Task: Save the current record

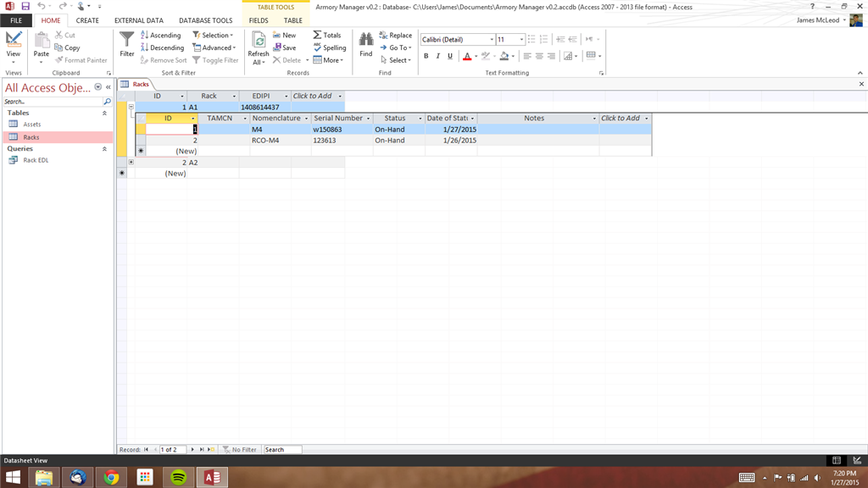Action: click(x=285, y=47)
